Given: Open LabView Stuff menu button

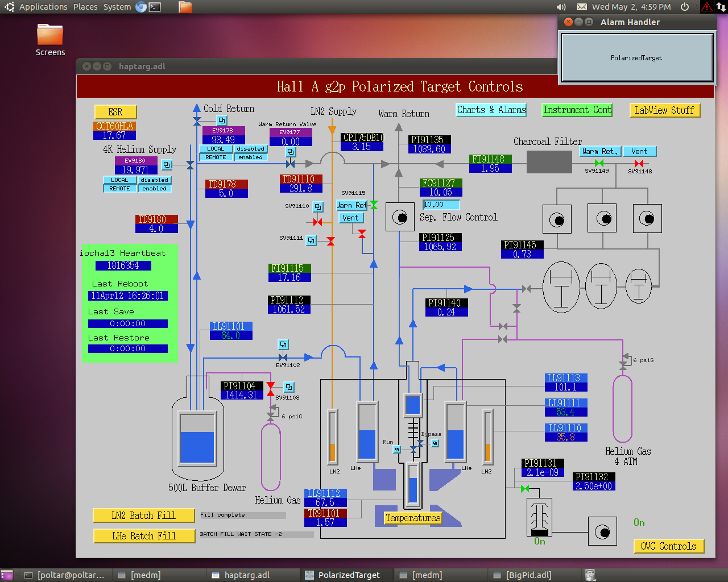Looking at the screenshot, I should coord(664,110).
